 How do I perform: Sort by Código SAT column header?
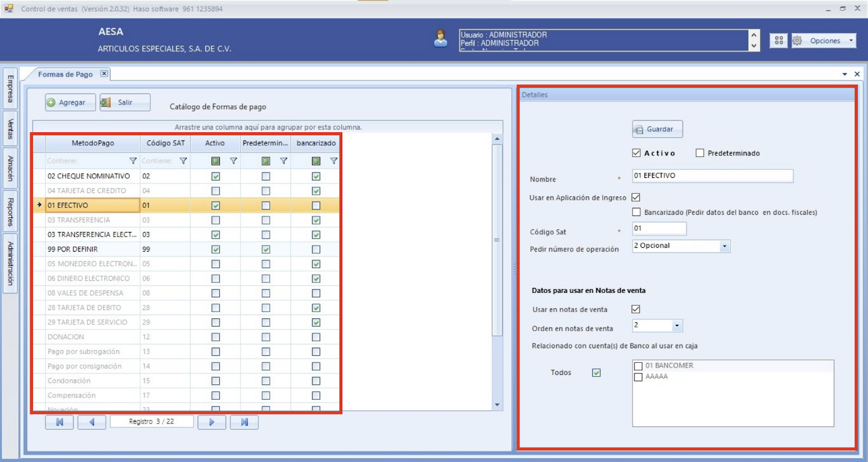[165, 143]
